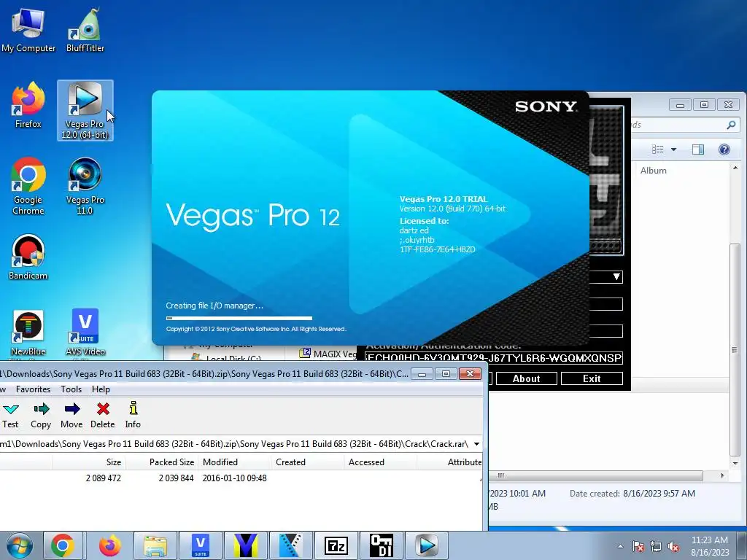Select Vegas Pro 12.0 (64-bit) desktop icon
Screen dimensions: 747x560
85,110
